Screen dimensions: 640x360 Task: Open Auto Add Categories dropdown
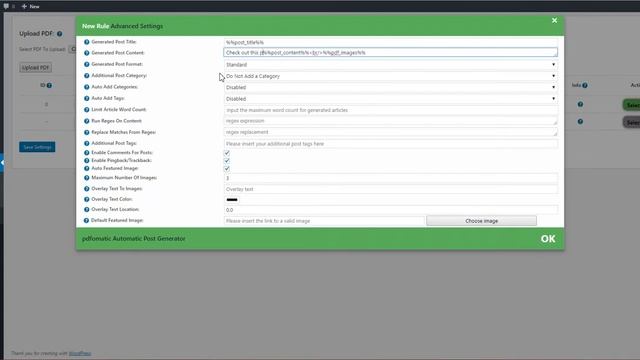(391, 87)
